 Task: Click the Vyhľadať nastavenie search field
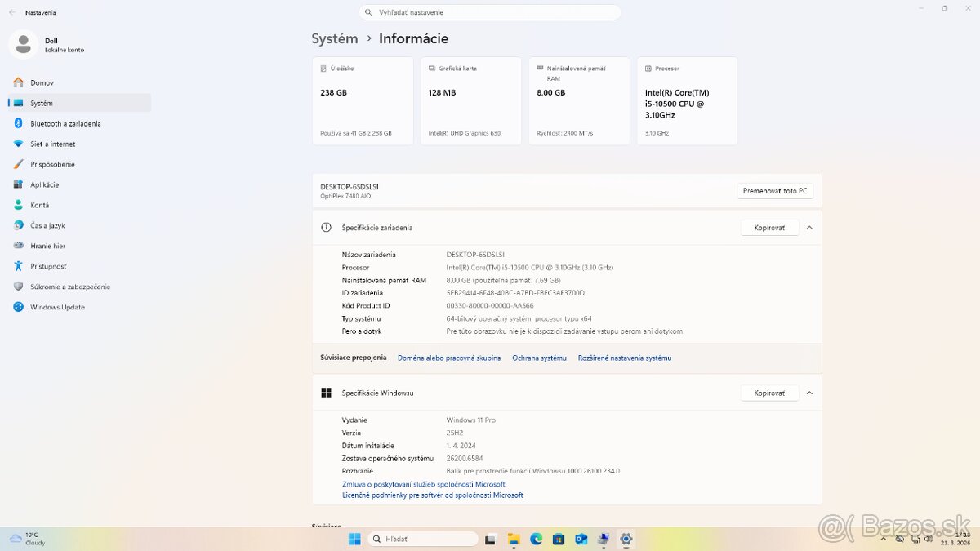[489, 12]
